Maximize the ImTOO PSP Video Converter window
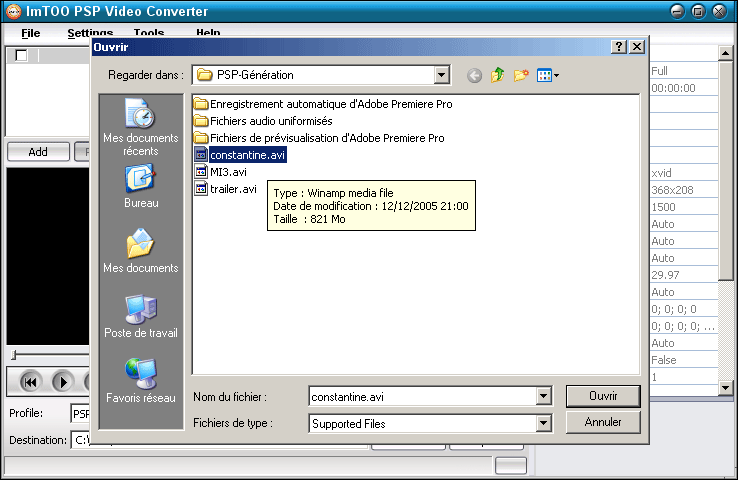738x480 pixels. coord(698,11)
